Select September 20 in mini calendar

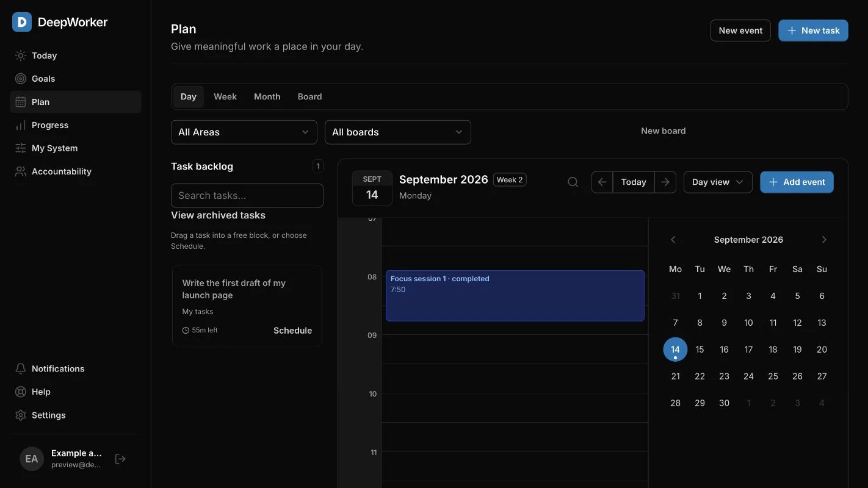click(822, 350)
